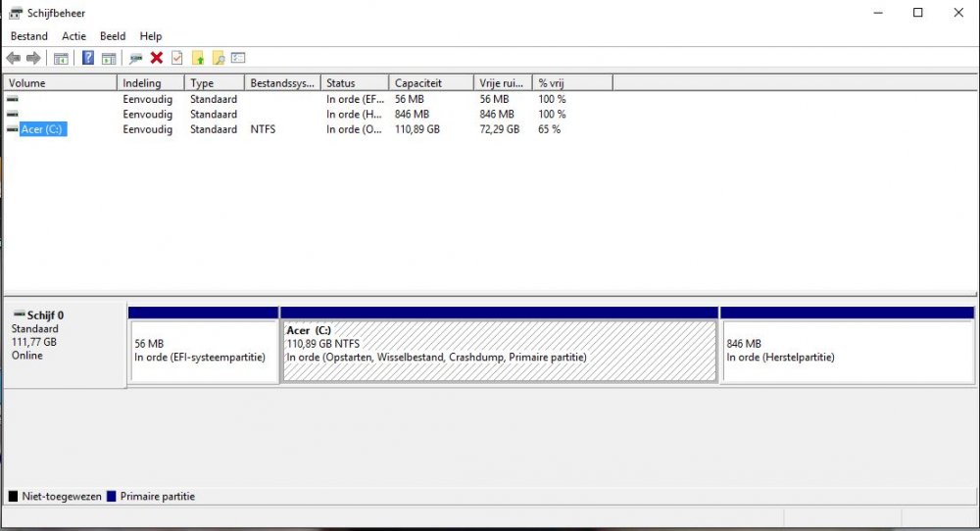Select the 56 MB volume drive icon

(12, 99)
